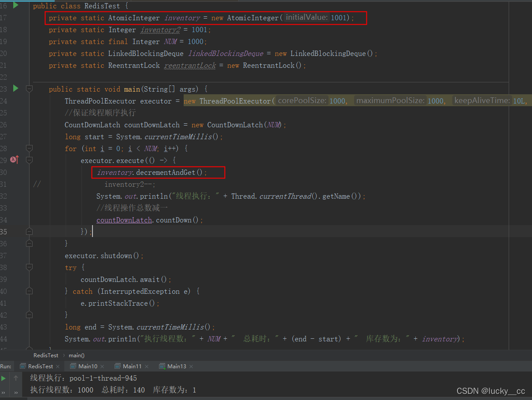
Task: Click the comment 线程操作总数减一
Action: click(x=132, y=208)
